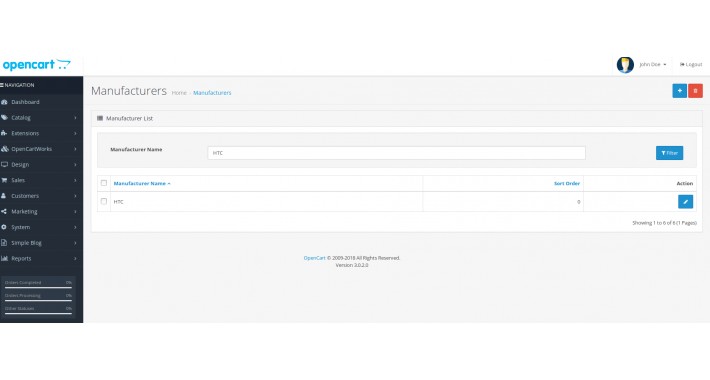Expand the Customers submenu chevron
Image resolution: width=710 pixels, height=380 pixels.
click(x=75, y=196)
